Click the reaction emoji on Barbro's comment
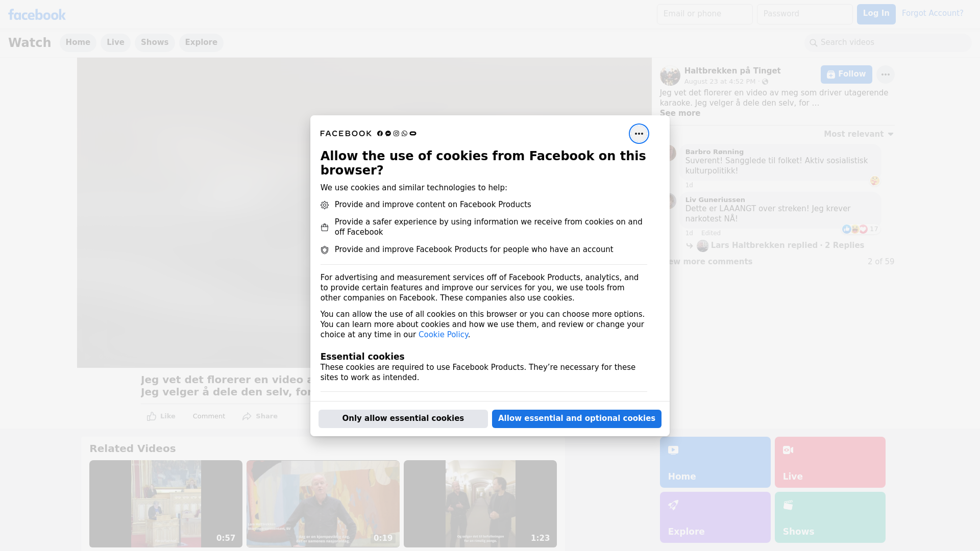This screenshot has height=551, width=980. coord(875,181)
